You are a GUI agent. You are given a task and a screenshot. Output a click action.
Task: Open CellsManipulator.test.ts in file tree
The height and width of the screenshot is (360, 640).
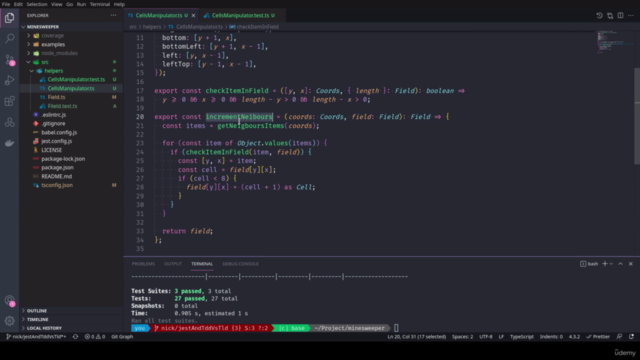pos(71,80)
